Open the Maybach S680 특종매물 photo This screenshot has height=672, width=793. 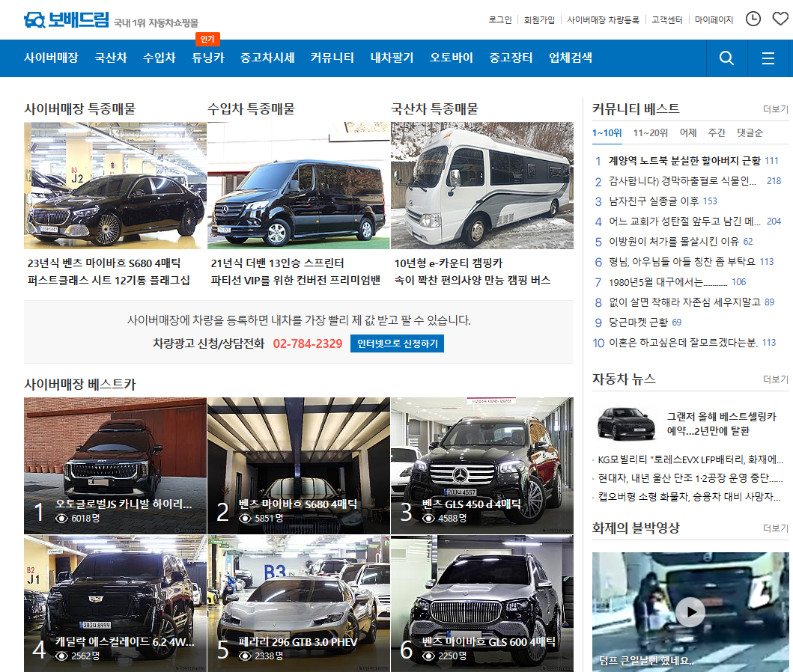tap(115, 186)
